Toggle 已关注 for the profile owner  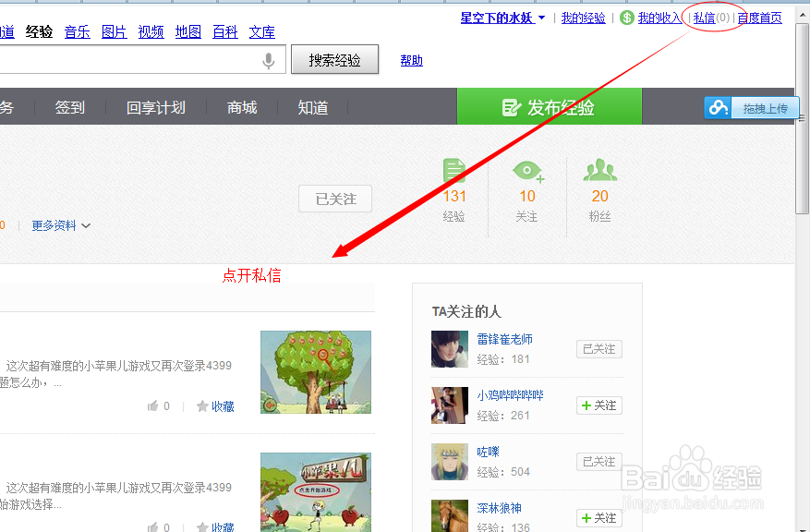[335, 199]
